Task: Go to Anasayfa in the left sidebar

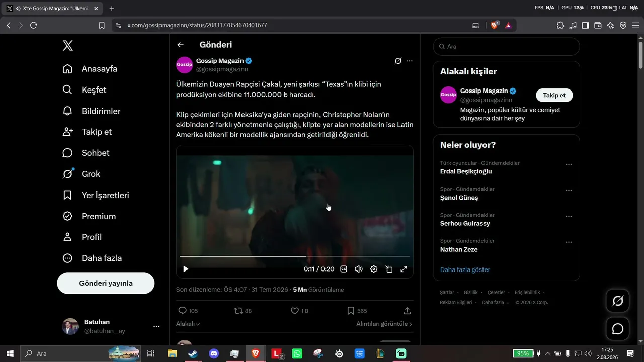Action: (90, 69)
